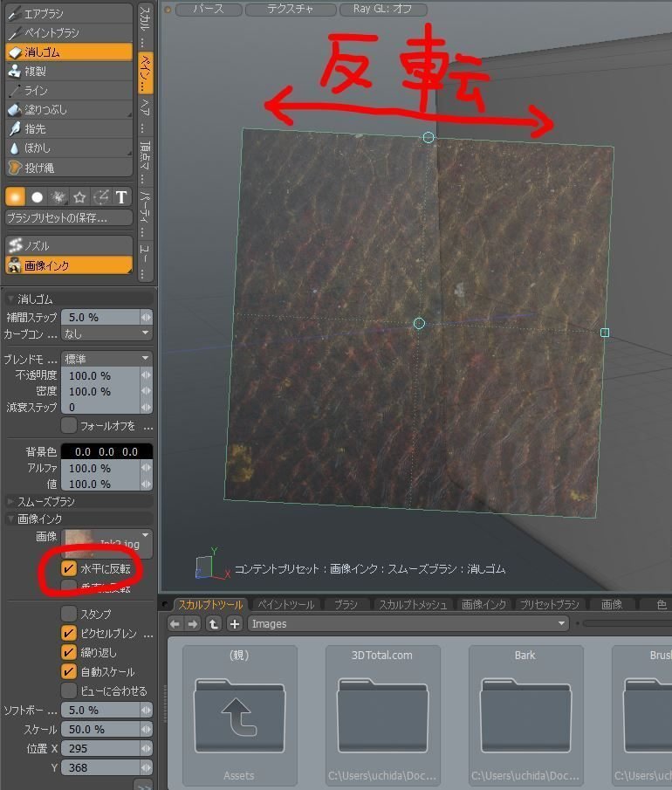Click the 不透明度 100.0 % slider field
Image resolution: width=672 pixels, height=790 pixels.
(x=106, y=375)
